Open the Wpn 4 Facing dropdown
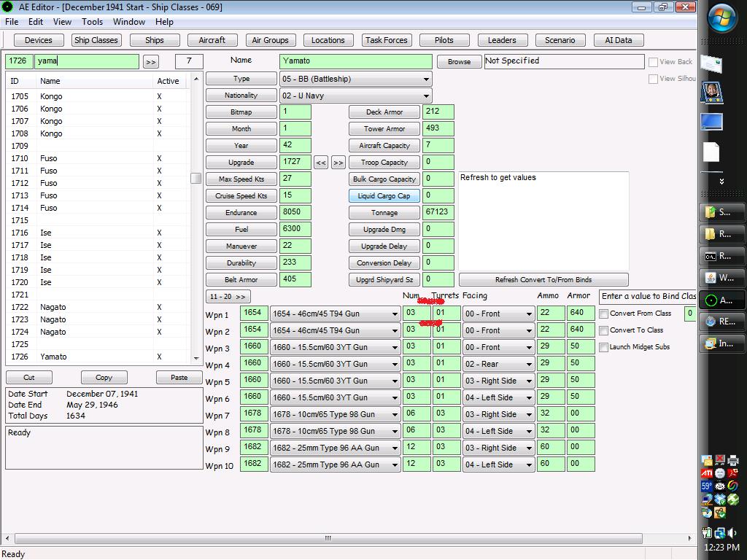 499,364
